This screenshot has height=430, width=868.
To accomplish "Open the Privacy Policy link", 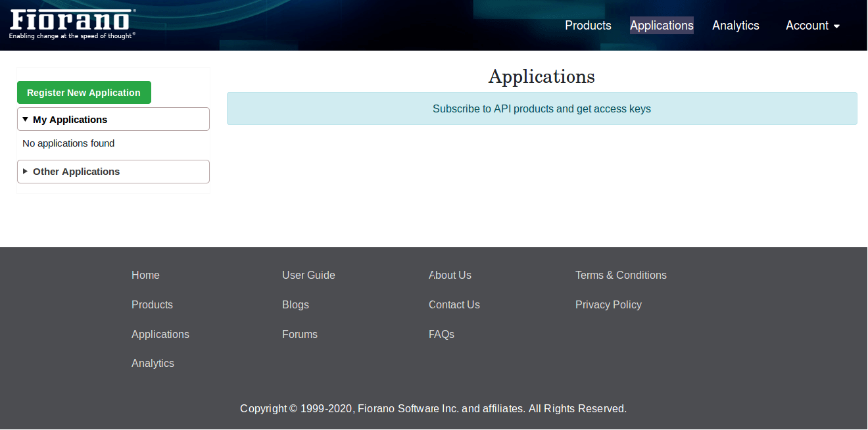I will click(608, 305).
